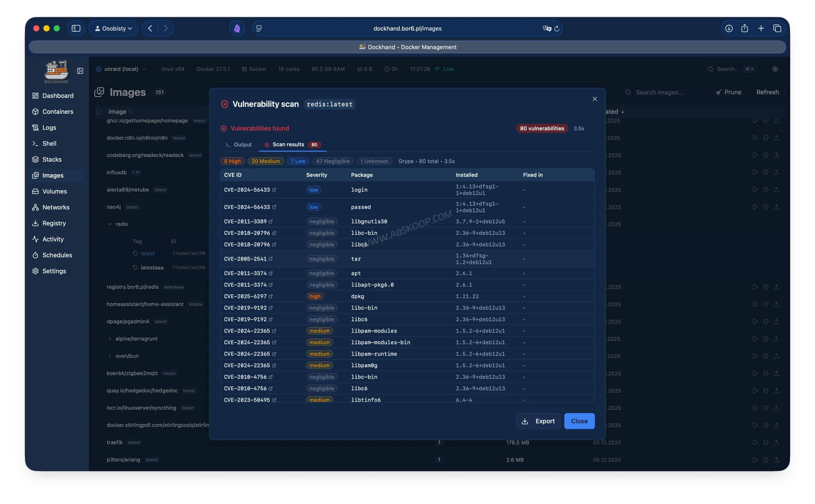Image resolution: width=815 pixels, height=504 pixels.
Task: Open Safari downloads button
Action: coord(729,28)
